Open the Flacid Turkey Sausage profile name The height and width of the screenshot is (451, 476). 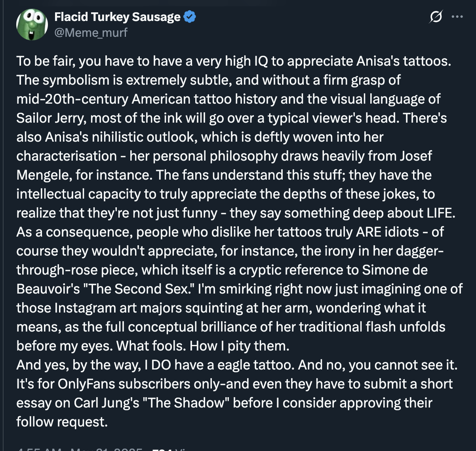118,17
